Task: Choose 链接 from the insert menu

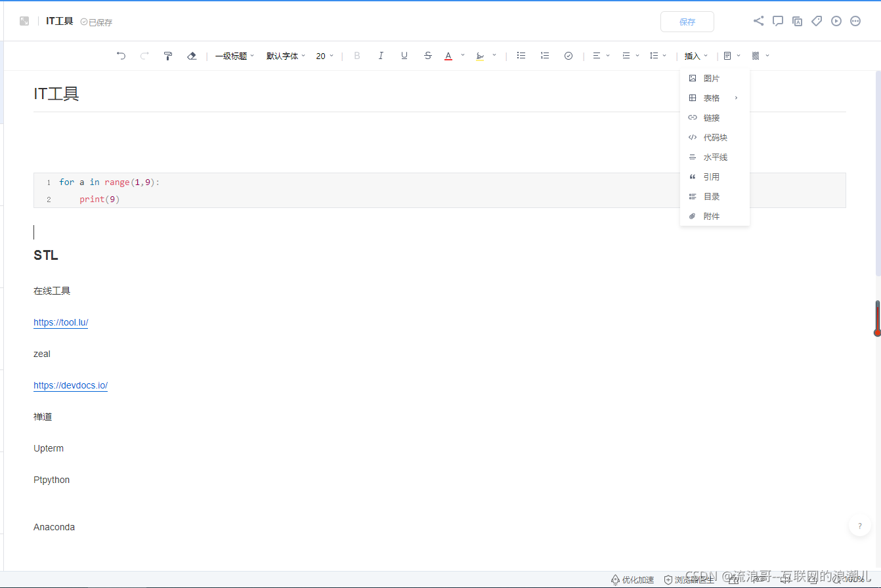Action: 715,117
